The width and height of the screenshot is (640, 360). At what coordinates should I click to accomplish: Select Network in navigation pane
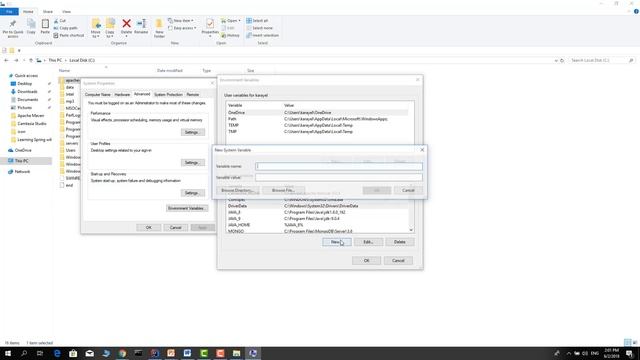click(22, 172)
